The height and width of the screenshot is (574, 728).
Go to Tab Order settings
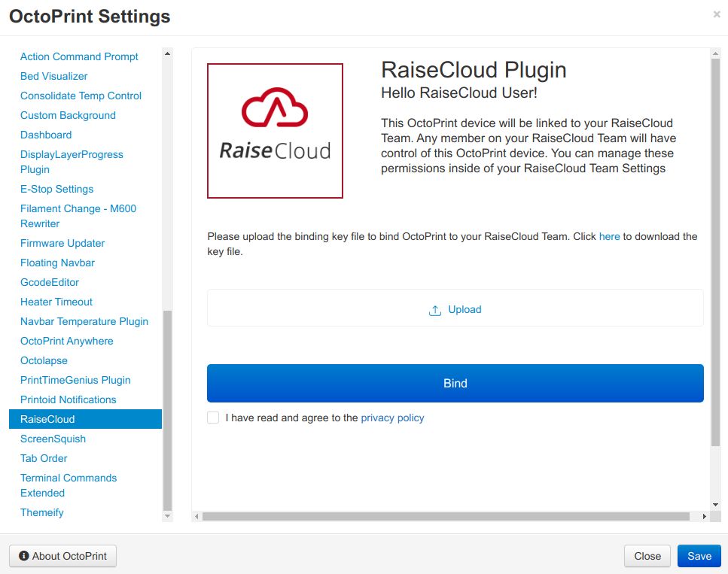pos(44,458)
